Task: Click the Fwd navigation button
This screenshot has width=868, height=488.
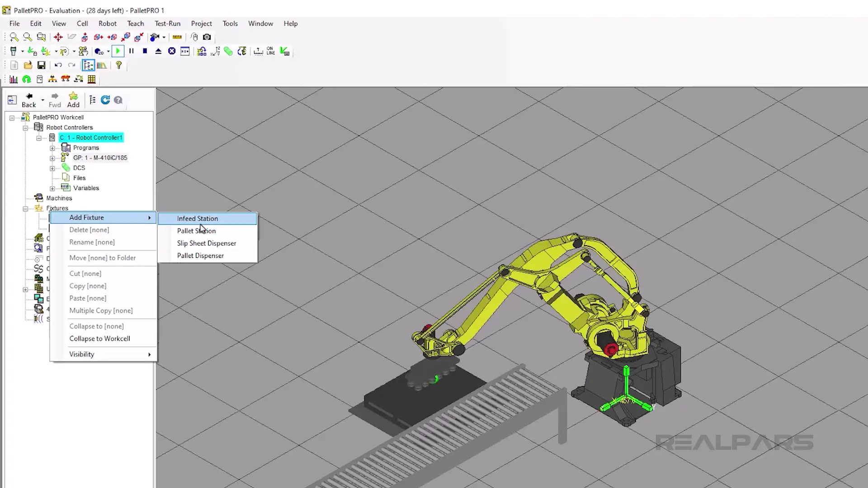Action: pos(55,100)
